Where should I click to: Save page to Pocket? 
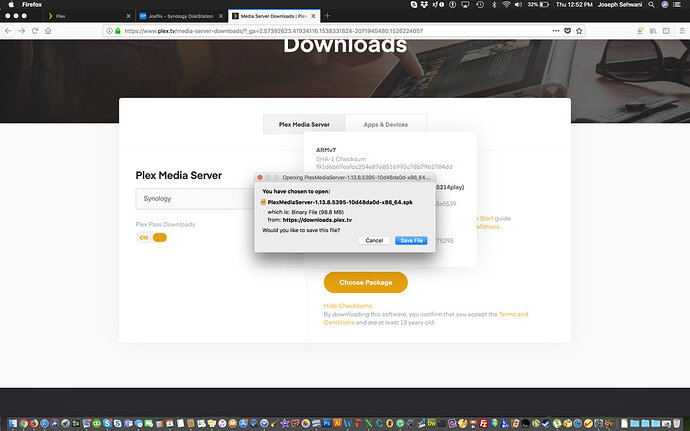point(568,31)
